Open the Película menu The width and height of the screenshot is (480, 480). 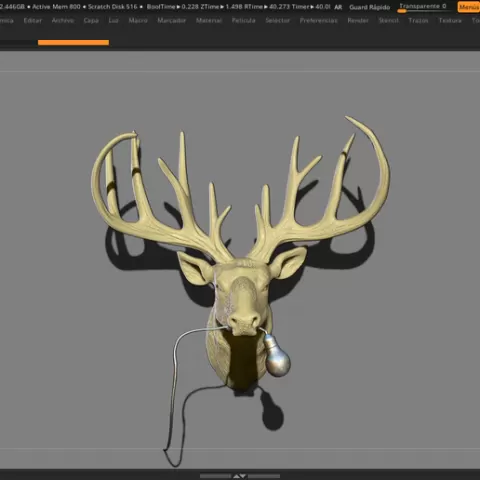coord(243,20)
